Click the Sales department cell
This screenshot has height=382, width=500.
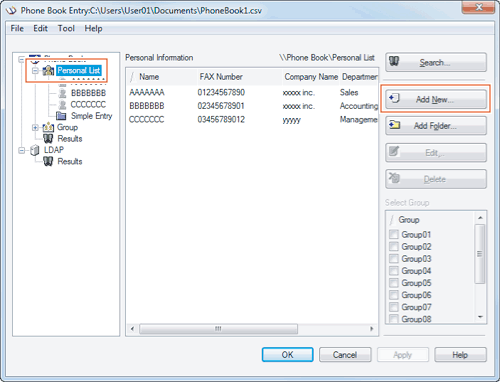349,92
